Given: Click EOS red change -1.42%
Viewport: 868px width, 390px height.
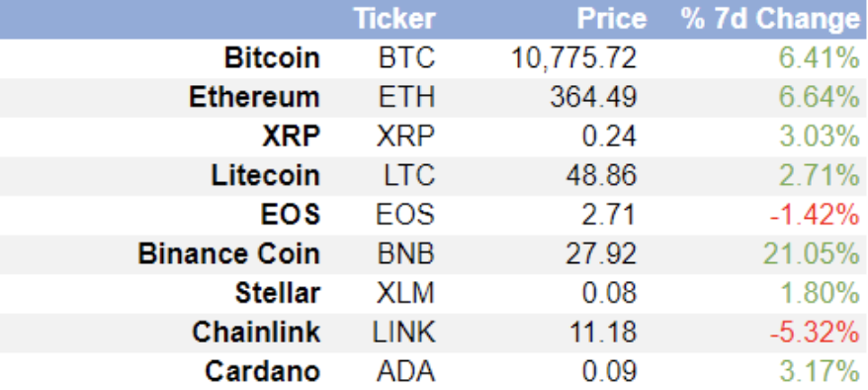Looking at the screenshot, I should [815, 216].
